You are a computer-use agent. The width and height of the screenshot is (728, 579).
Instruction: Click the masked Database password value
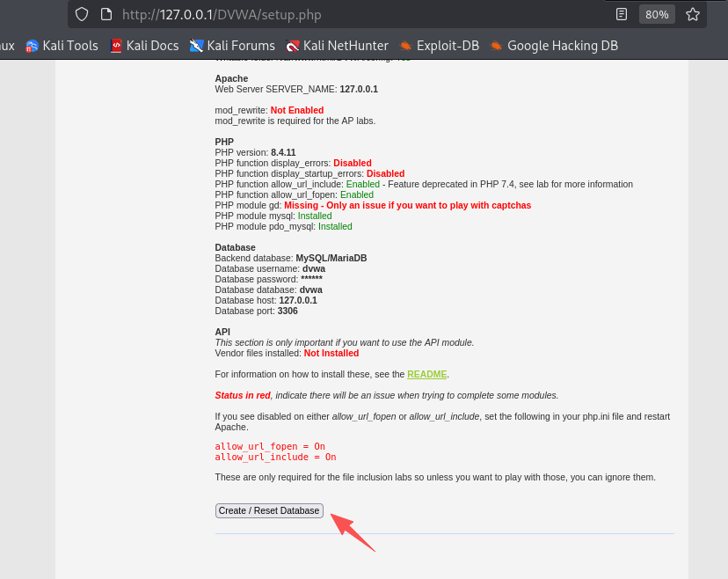pos(311,279)
